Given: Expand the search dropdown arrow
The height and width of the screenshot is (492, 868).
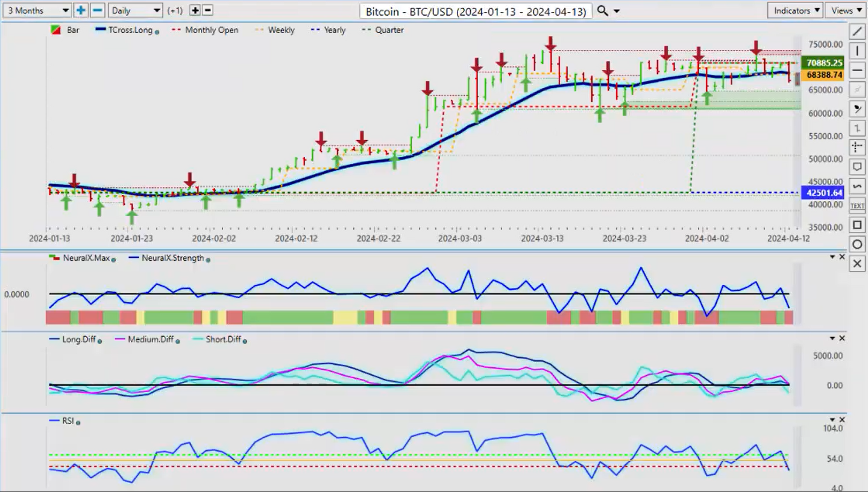Looking at the screenshot, I should click(617, 11).
